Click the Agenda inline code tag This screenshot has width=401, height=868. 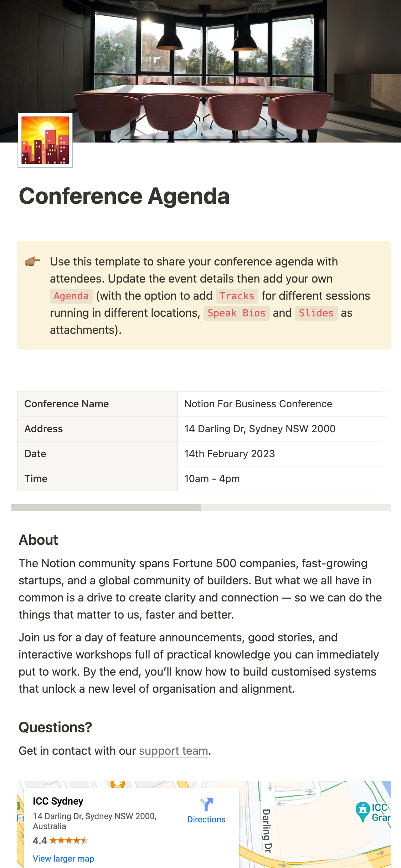pos(71,296)
